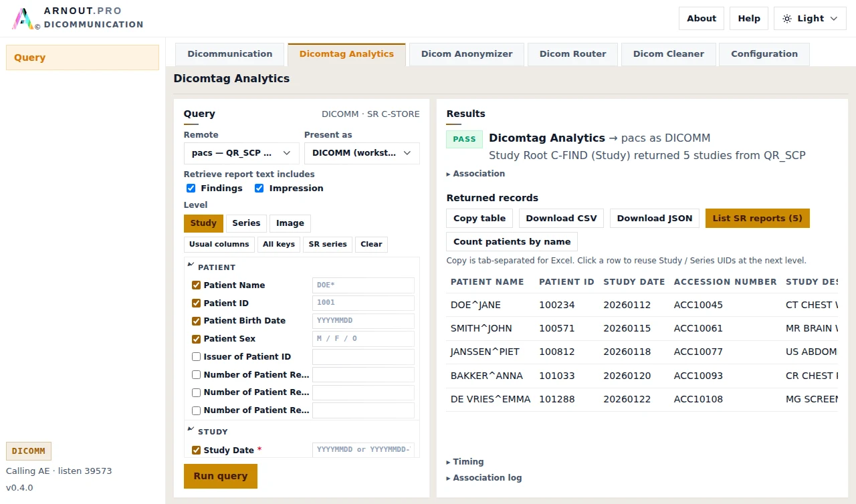Focus the Study Date input field
The image size is (856, 504).
363,450
